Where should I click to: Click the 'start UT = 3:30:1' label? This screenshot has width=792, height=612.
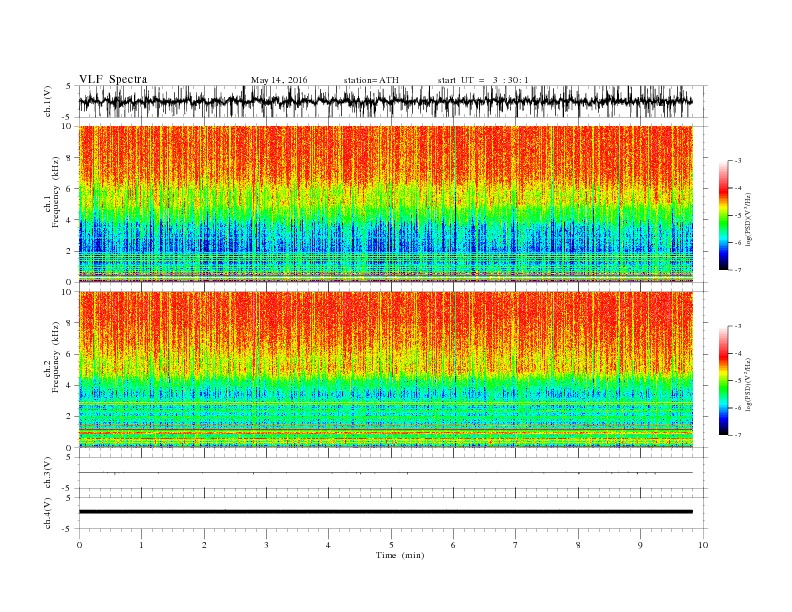pyautogui.click(x=483, y=80)
